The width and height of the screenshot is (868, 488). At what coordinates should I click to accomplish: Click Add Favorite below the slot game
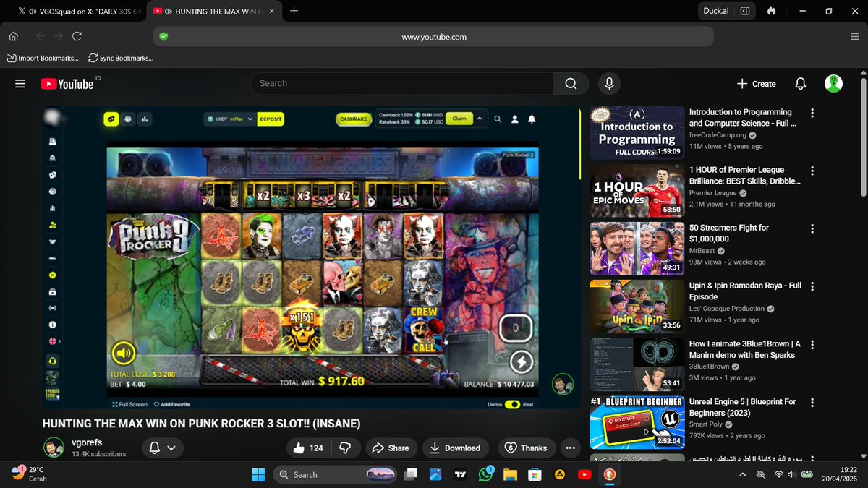coord(171,405)
